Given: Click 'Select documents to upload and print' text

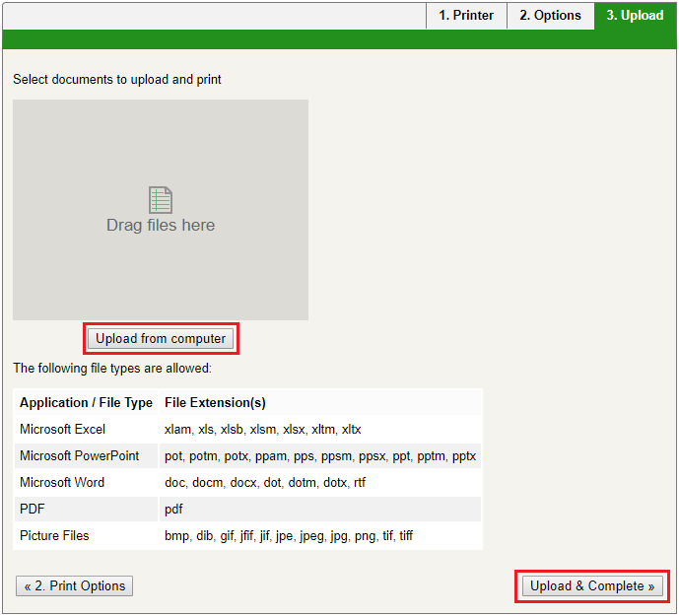Looking at the screenshot, I should 117,79.
